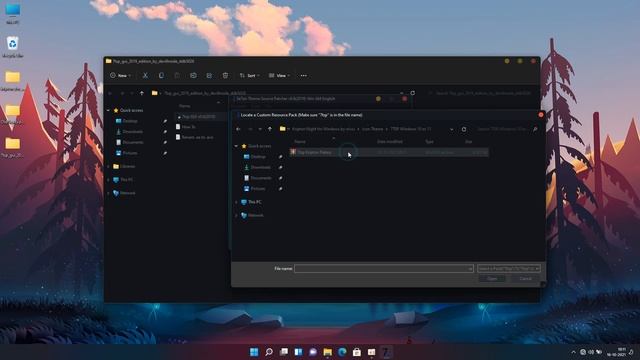Open Task View from the taskbar
Viewport: 640px width, 360px height.
coord(284,352)
